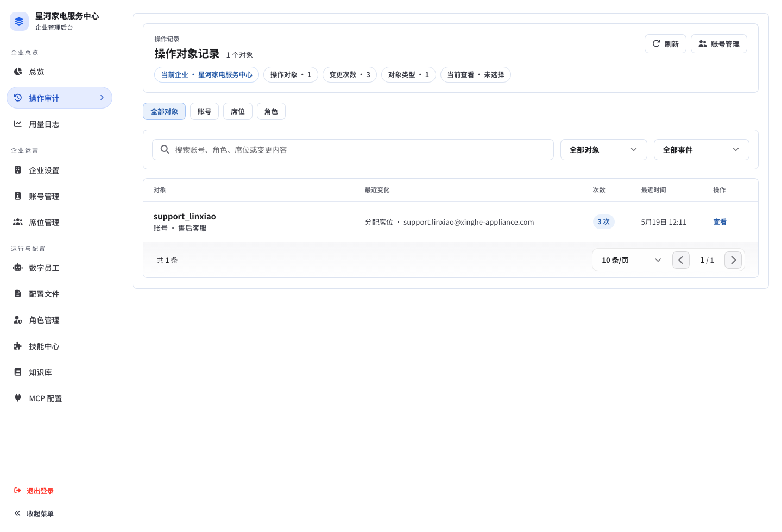This screenshot has width=782, height=532.
Task: Click the 账号 · 售后客服 subtitle
Action: tap(180, 228)
